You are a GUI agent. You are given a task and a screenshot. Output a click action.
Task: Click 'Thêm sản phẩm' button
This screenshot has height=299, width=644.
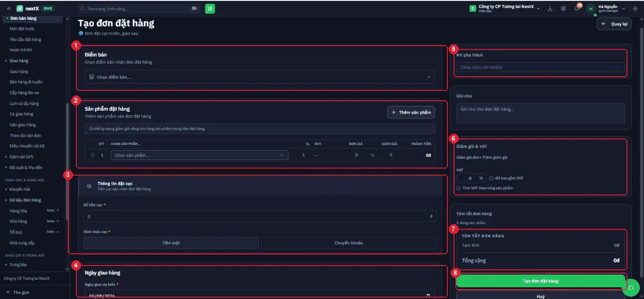[411, 113]
